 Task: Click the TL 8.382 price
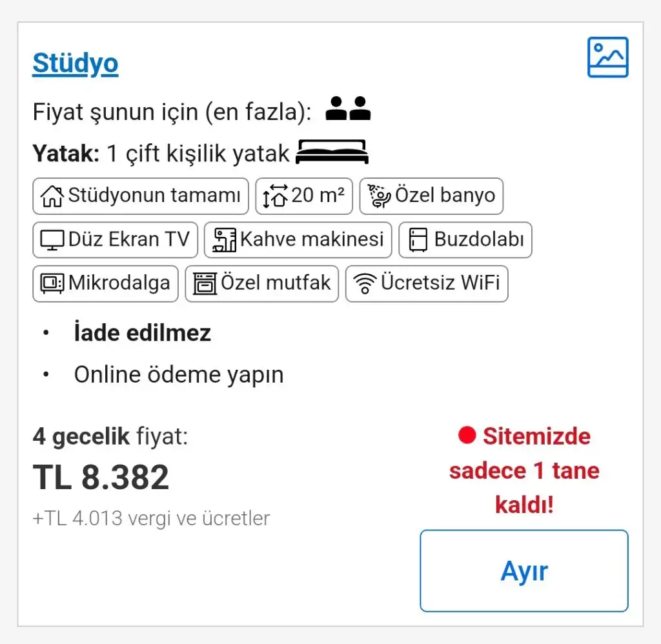click(101, 478)
